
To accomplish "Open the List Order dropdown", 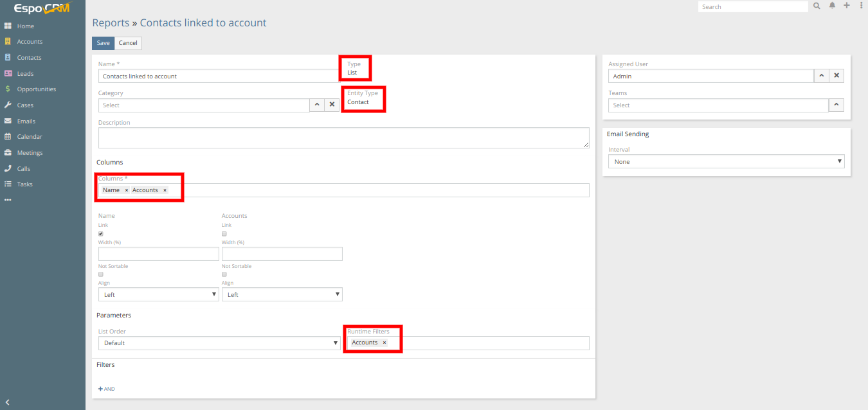I will tap(219, 343).
